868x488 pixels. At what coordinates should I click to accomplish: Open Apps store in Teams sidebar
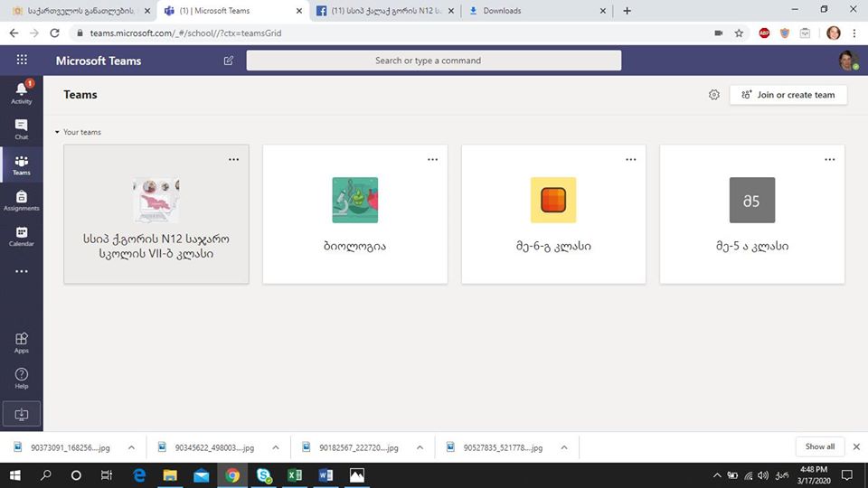pos(21,343)
